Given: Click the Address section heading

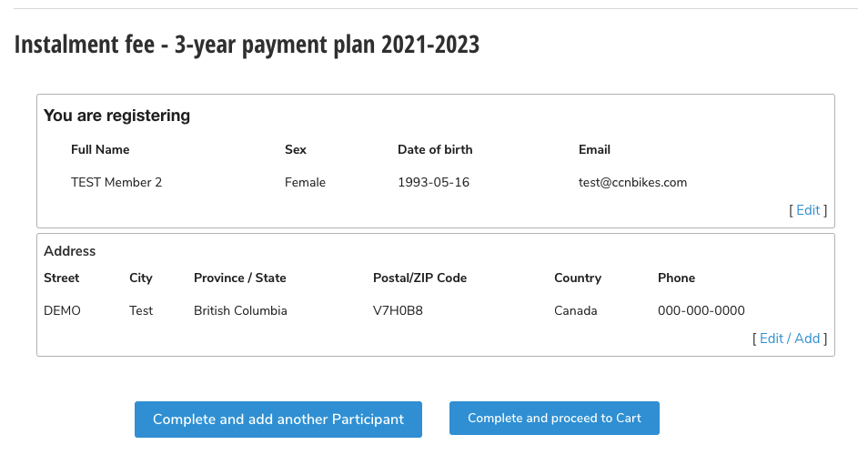Looking at the screenshot, I should tap(69, 251).
